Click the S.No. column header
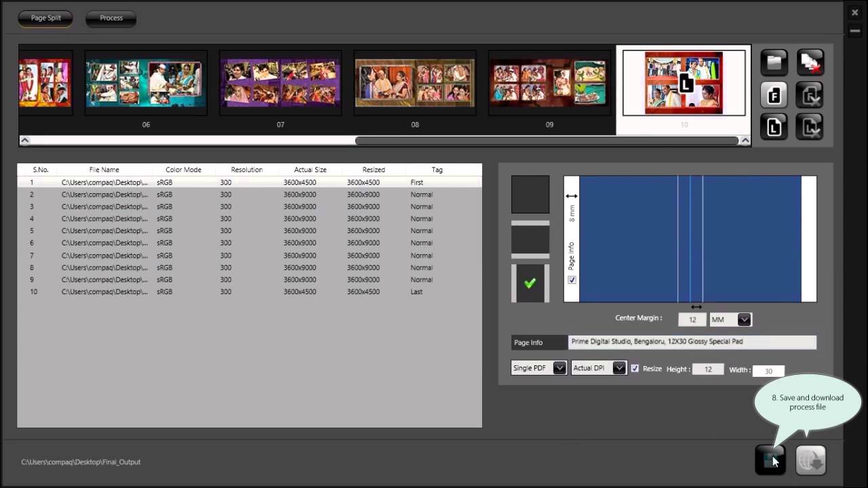Screen dimensions: 868x488 [x=41, y=169]
